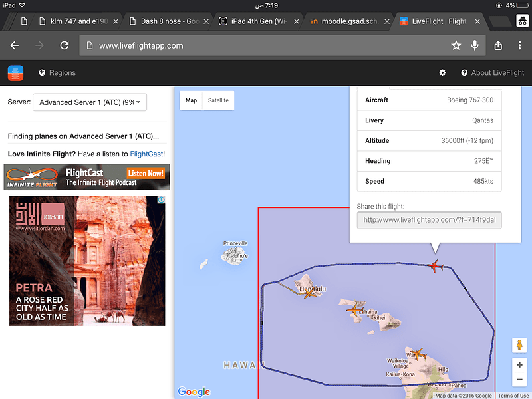Select the share flight URL field

[429, 220]
